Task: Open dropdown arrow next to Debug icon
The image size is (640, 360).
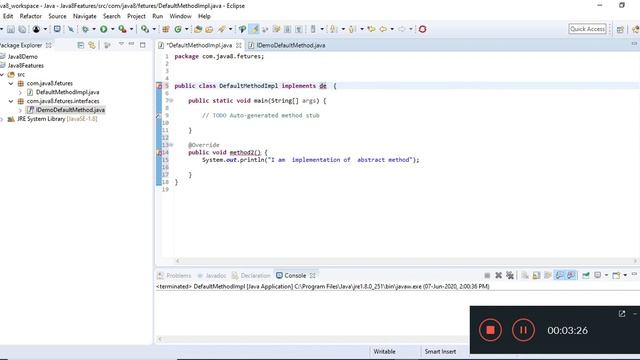Action: click(93, 29)
